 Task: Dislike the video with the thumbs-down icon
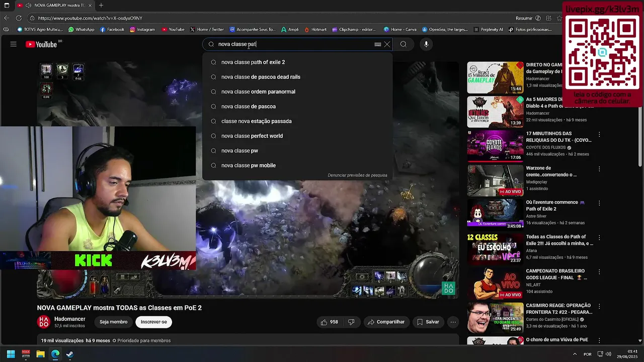coord(351,322)
